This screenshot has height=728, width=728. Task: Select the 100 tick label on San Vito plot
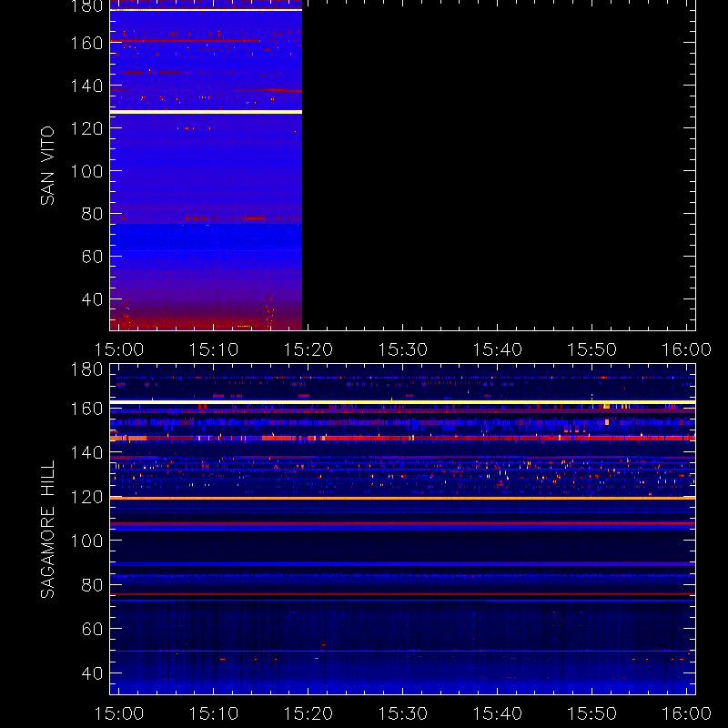coord(86,171)
